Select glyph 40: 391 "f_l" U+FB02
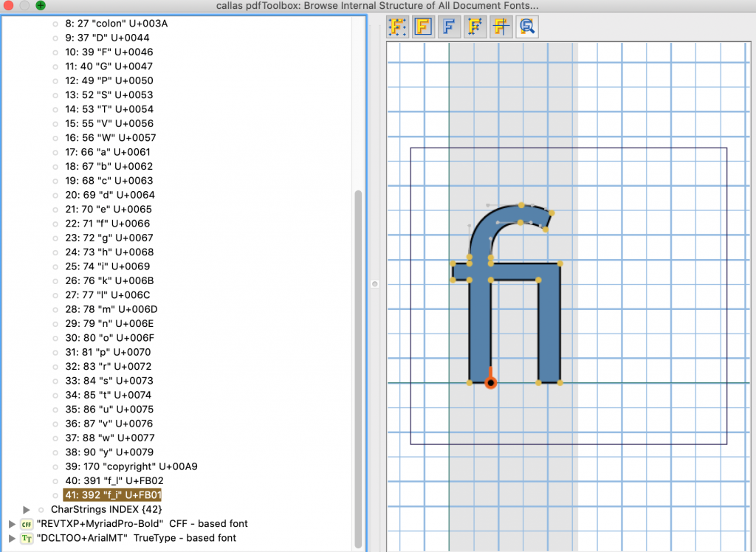 113,481
